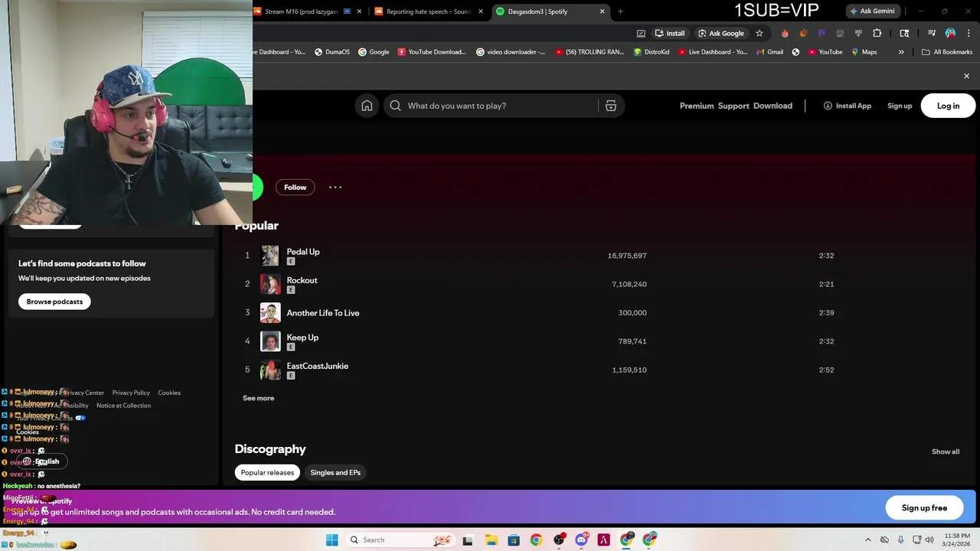Click the OBS icon in the taskbar
The height and width of the screenshot is (551, 980).
559,540
